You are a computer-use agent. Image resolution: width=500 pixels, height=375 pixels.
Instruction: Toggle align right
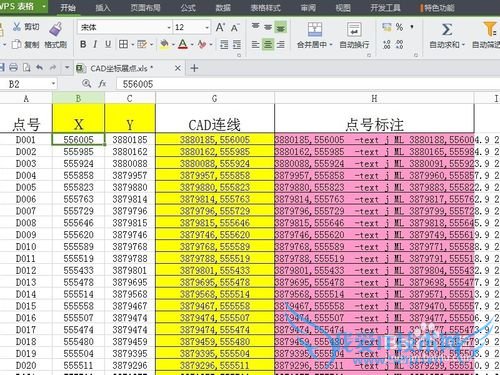pyautogui.click(x=281, y=44)
